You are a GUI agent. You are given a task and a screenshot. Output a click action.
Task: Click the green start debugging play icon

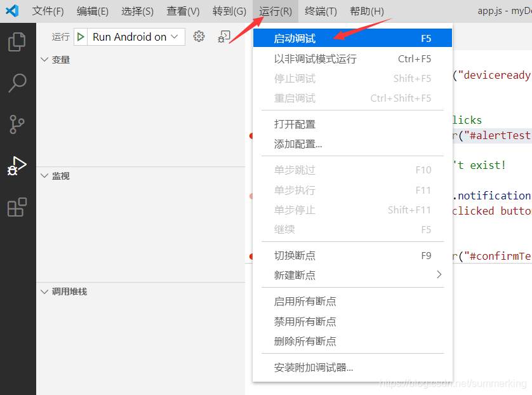click(81, 37)
